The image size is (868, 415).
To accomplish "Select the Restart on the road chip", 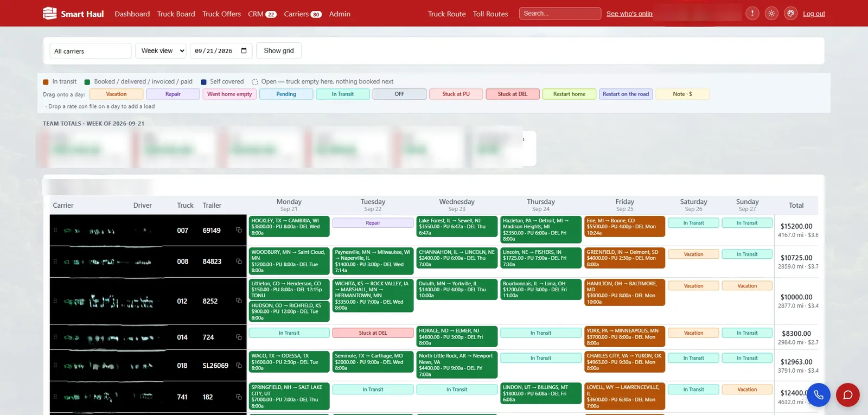I will [626, 94].
